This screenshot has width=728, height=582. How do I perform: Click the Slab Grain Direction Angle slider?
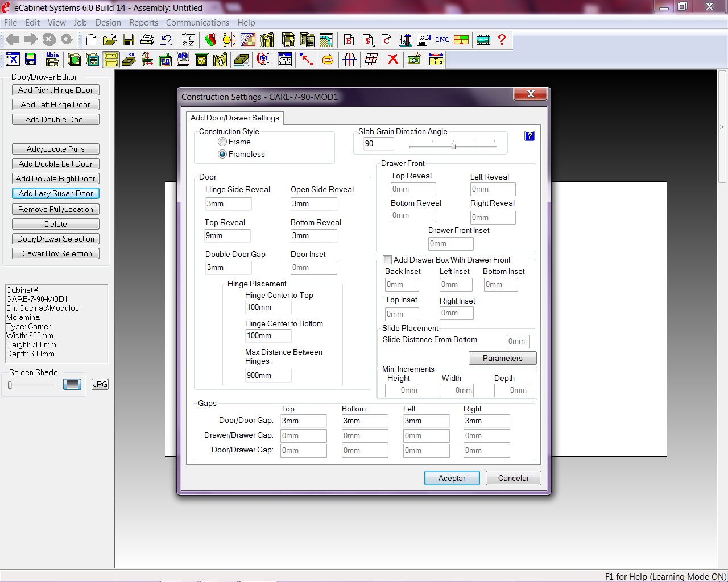pyautogui.click(x=453, y=146)
